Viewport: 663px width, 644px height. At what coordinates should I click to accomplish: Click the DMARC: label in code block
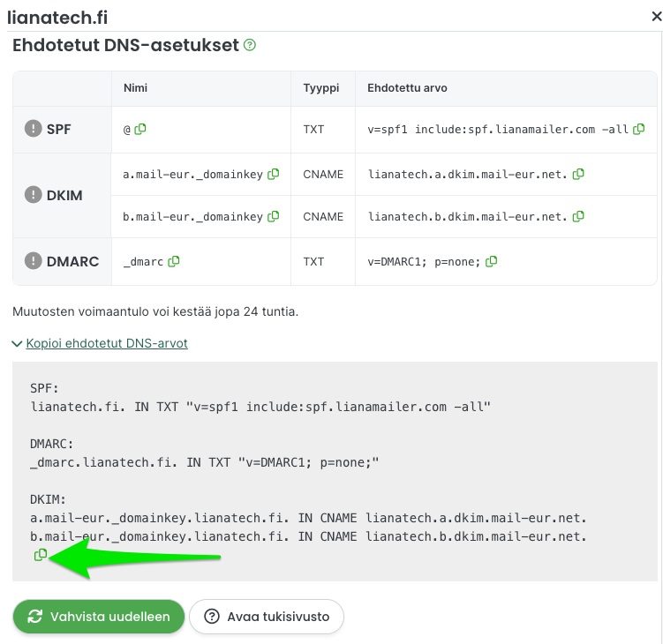click(x=51, y=444)
